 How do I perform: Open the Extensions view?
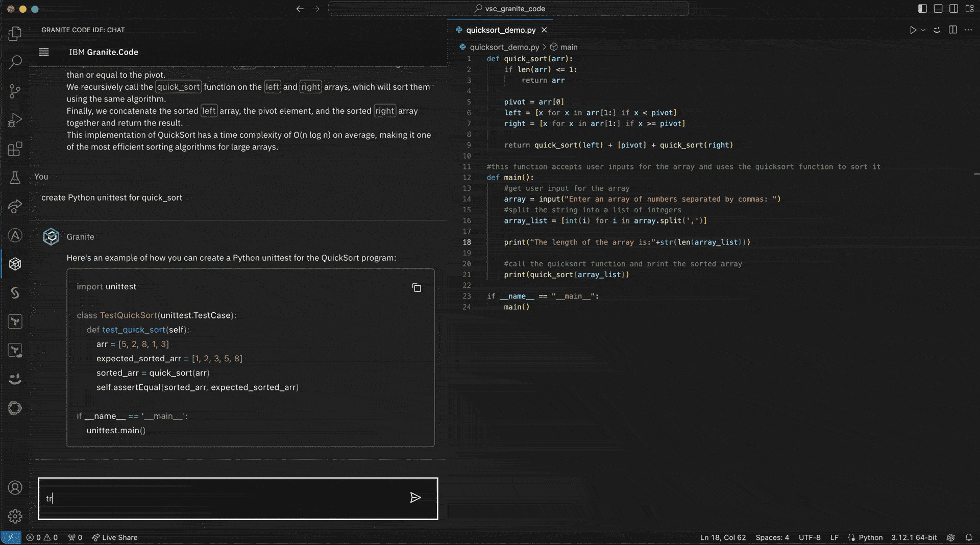(x=15, y=148)
